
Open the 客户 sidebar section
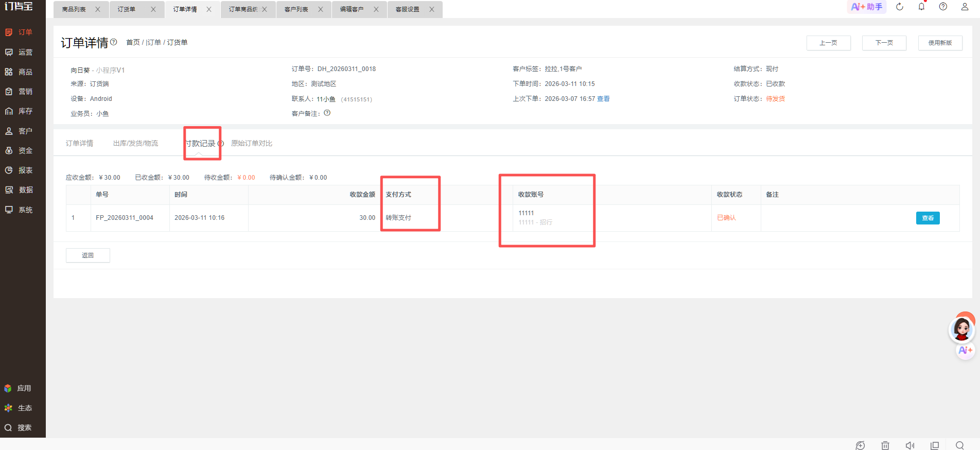(19, 131)
